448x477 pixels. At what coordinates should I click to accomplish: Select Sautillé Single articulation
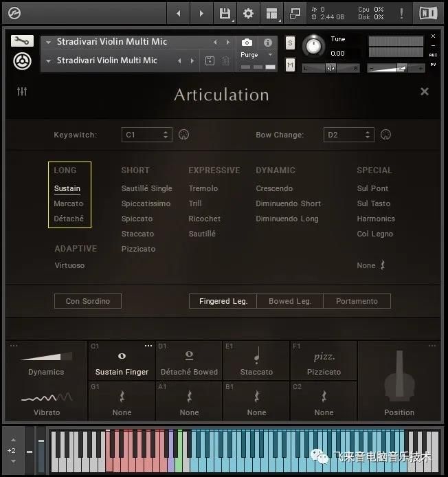pyautogui.click(x=147, y=188)
